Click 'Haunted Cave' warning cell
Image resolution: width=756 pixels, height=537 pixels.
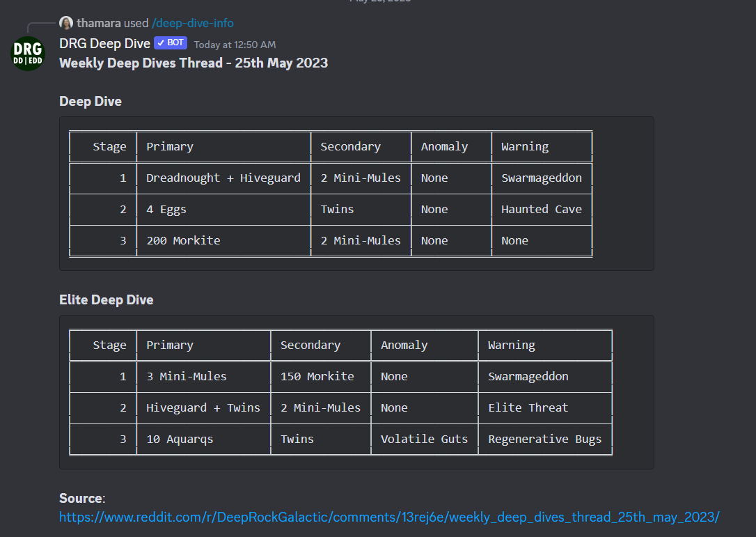click(x=542, y=210)
